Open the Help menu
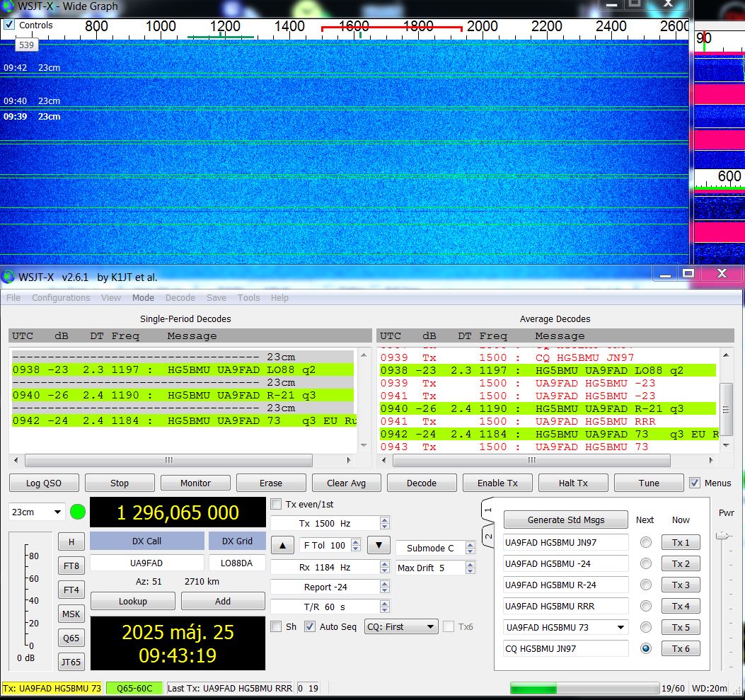This screenshot has width=745, height=700. pyautogui.click(x=279, y=297)
